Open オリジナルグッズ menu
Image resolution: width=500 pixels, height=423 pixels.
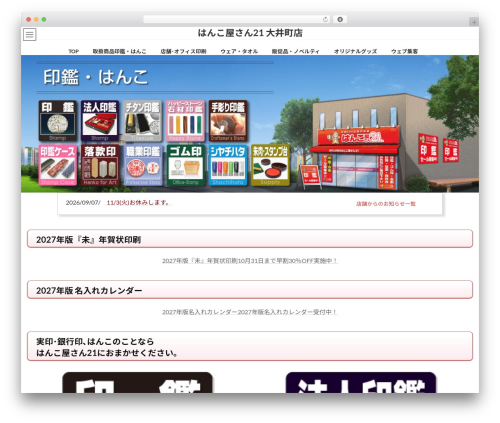point(355,51)
